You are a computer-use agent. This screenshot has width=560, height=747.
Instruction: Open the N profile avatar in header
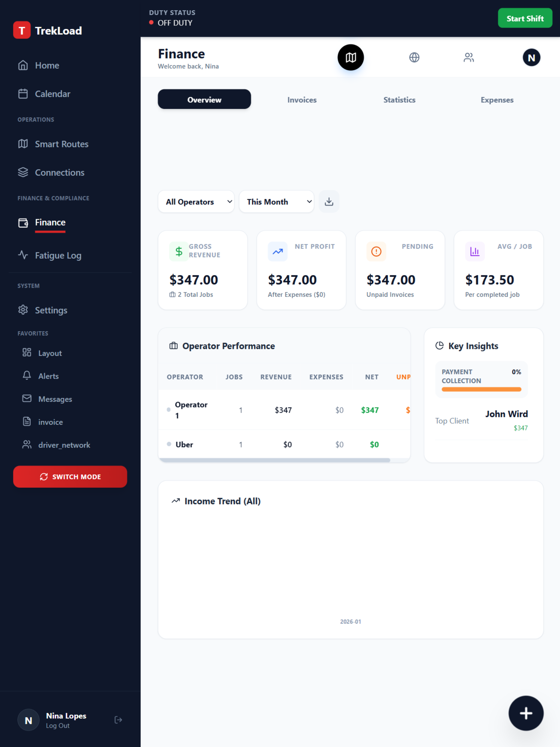[531, 58]
